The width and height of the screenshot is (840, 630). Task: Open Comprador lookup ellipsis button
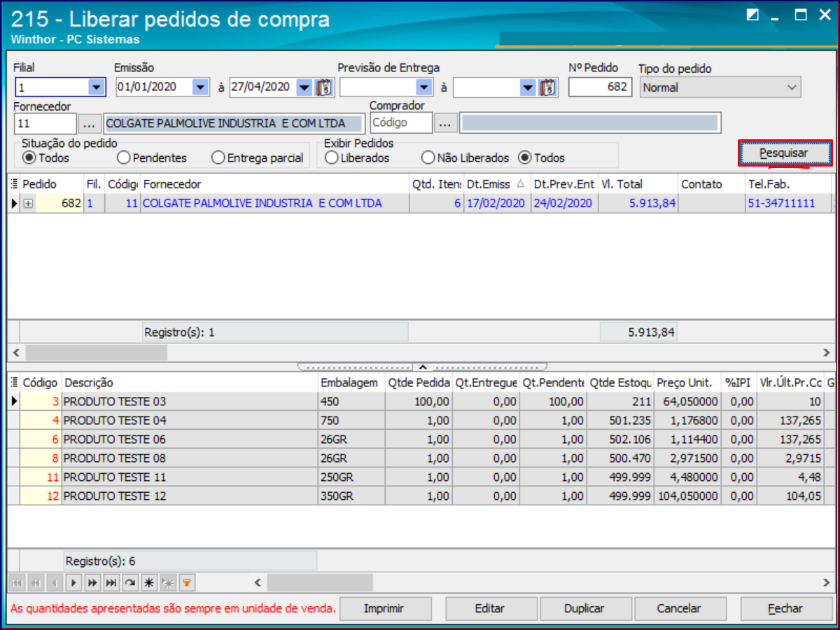tap(446, 124)
